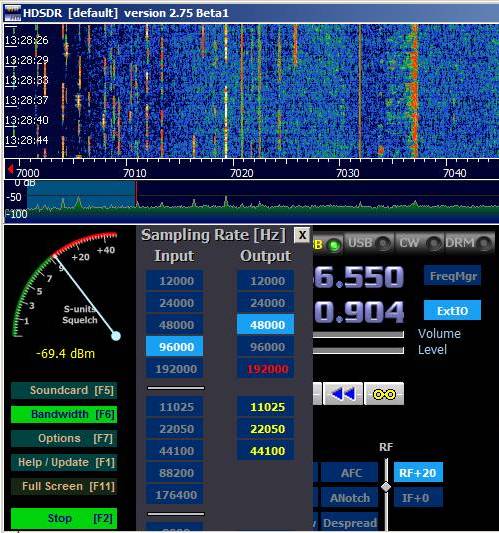This screenshot has height=533, width=499.
Task: Set output sampling rate to 24000
Action: click(x=266, y=303)
